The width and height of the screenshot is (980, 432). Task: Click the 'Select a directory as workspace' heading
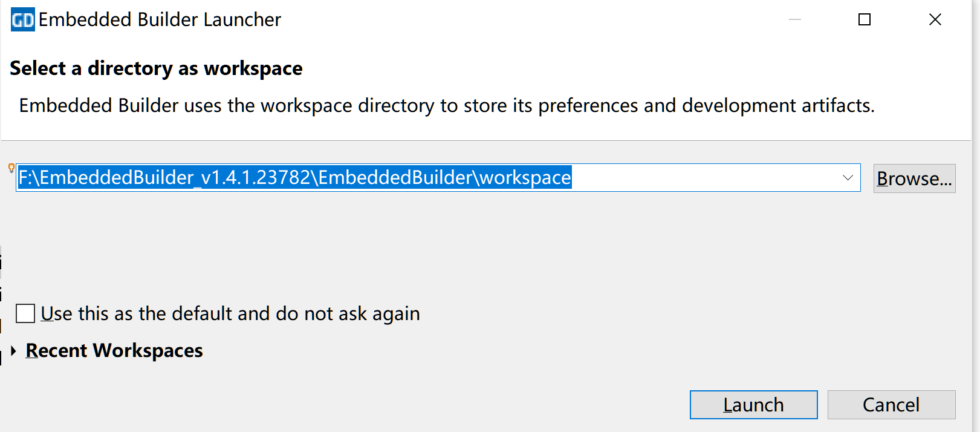pos(156,68)
